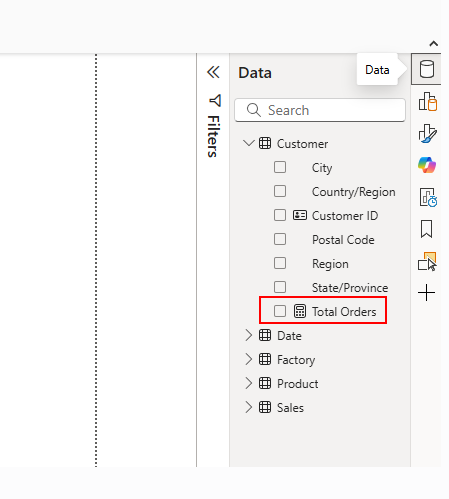
Task: Click the Sales table icon
Action: pos(265,407)
